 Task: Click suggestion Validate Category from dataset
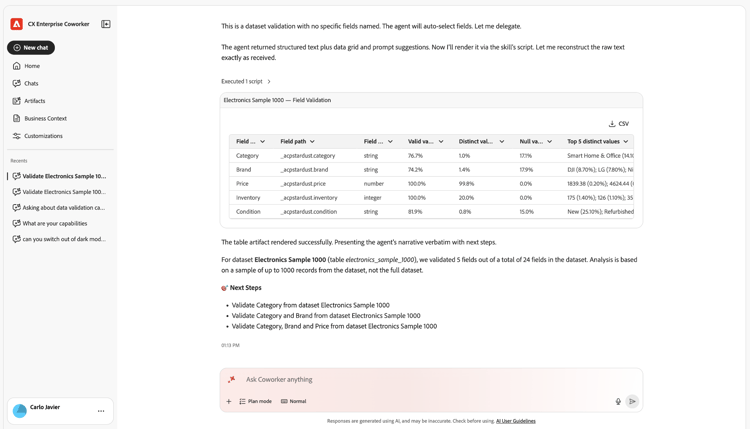click(310, 305)
